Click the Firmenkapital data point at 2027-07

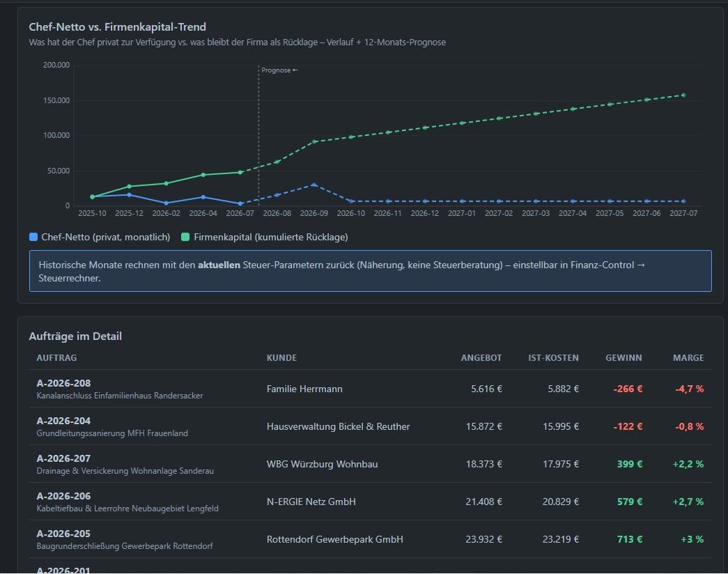tap(683, 95)
